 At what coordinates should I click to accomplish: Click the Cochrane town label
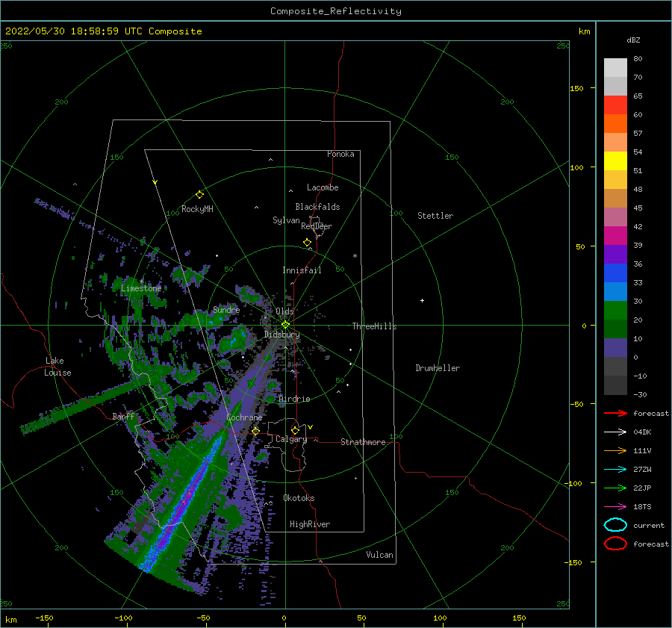tap(244, 417)
